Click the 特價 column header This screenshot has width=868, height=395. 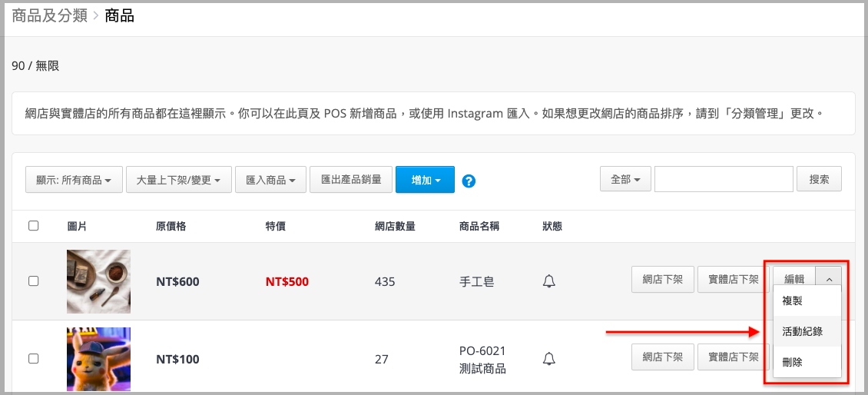pos(276,226)
